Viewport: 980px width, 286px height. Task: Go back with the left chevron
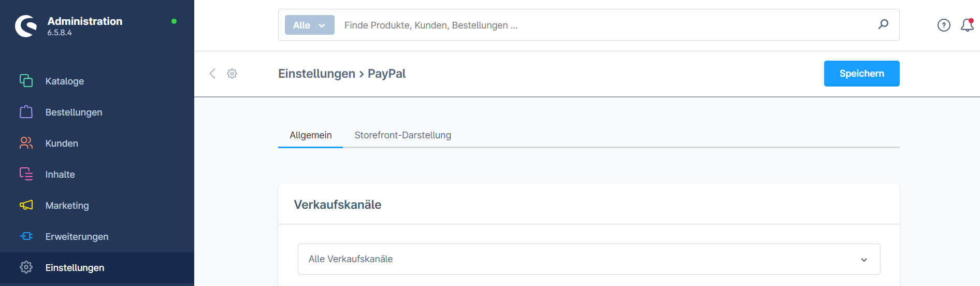pyautogui.click(x=212, y=74)
